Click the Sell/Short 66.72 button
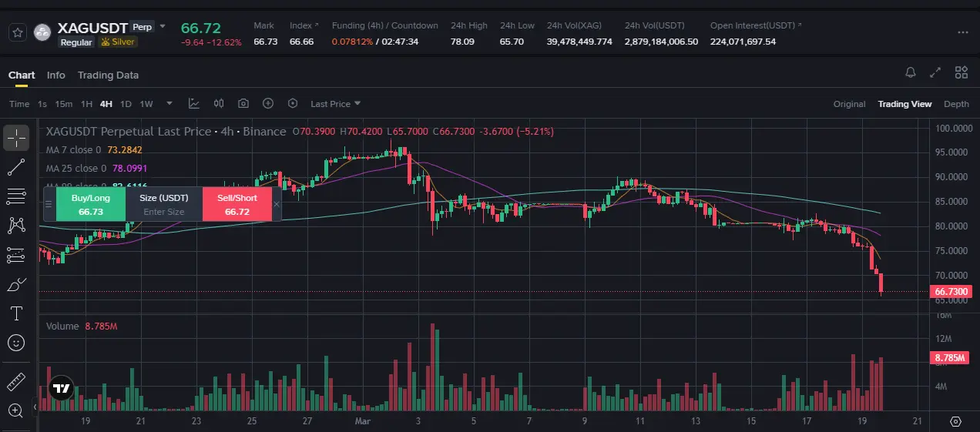 pos(237,204)
